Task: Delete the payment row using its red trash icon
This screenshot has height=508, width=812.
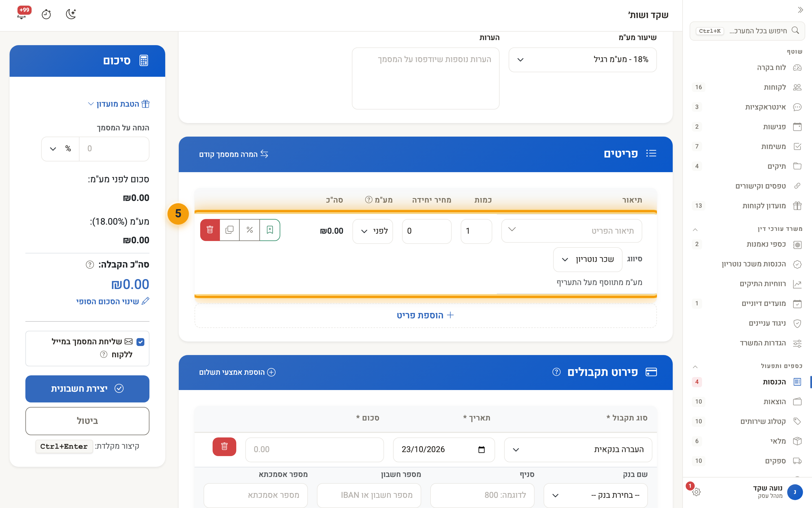Action: click(x=224, y=446)
